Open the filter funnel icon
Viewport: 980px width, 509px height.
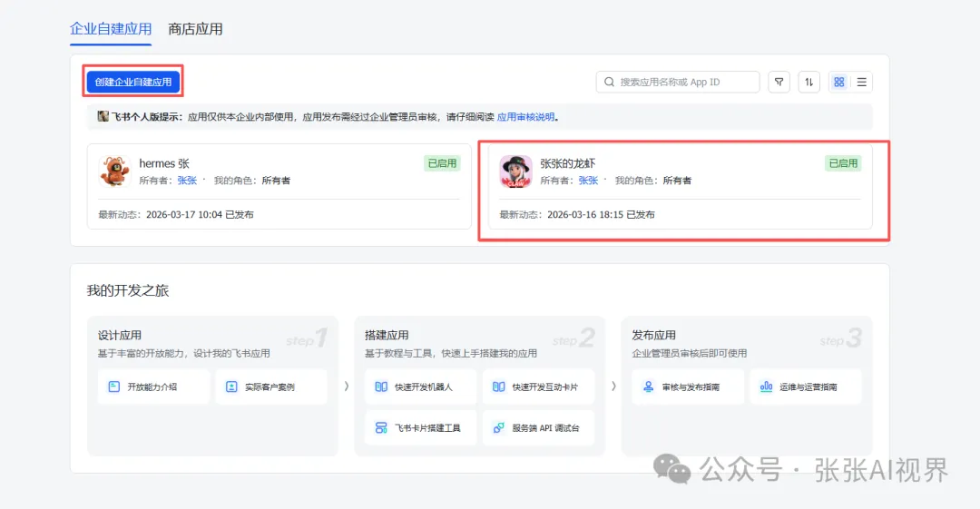click(x=779, y=82)
